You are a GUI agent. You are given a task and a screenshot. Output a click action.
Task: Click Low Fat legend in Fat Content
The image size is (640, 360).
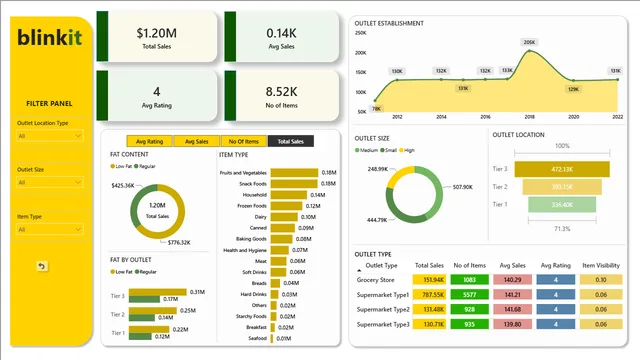121,166
